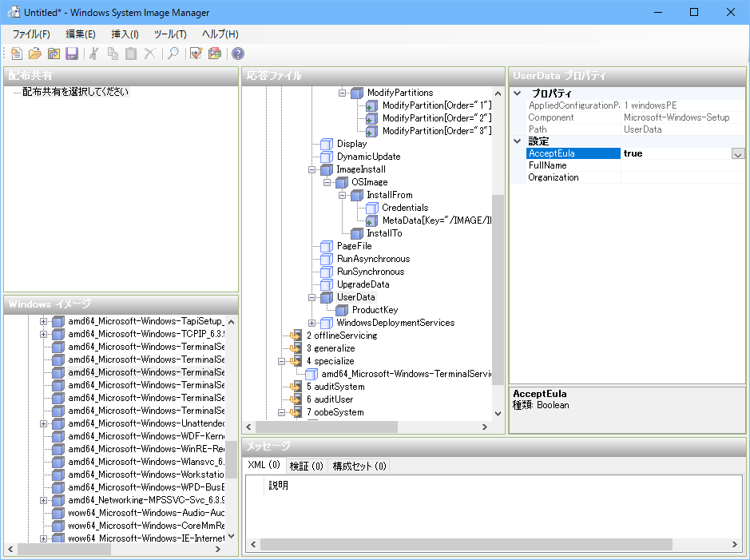
Task: Select ModifyPartition[Order="1"] item icon
Action: point(371,105)
